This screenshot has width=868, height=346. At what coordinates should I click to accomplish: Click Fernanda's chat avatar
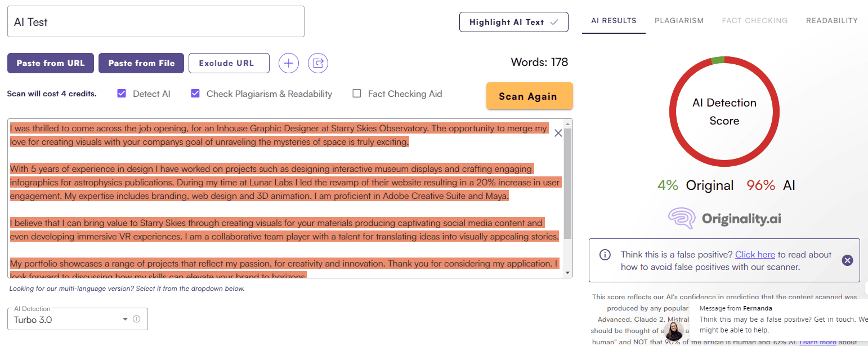coord(674,330)
